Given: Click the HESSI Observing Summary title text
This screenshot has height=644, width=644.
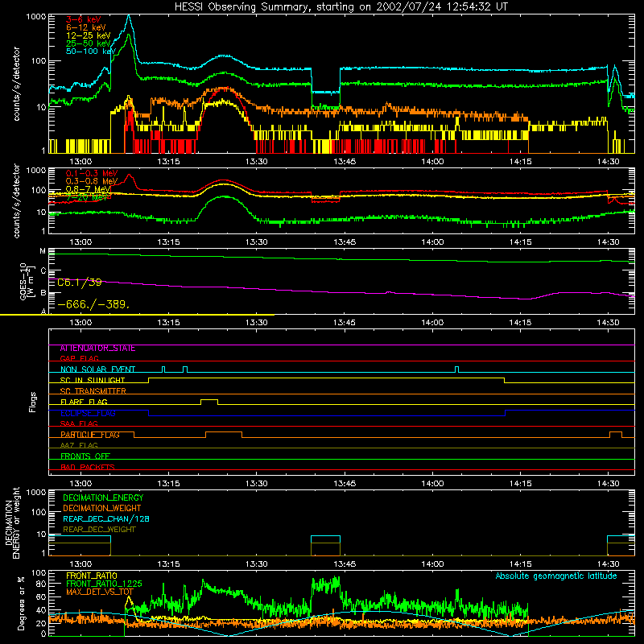Looking at the screenshot, I should pyautogui.click(x=341, y=7).
